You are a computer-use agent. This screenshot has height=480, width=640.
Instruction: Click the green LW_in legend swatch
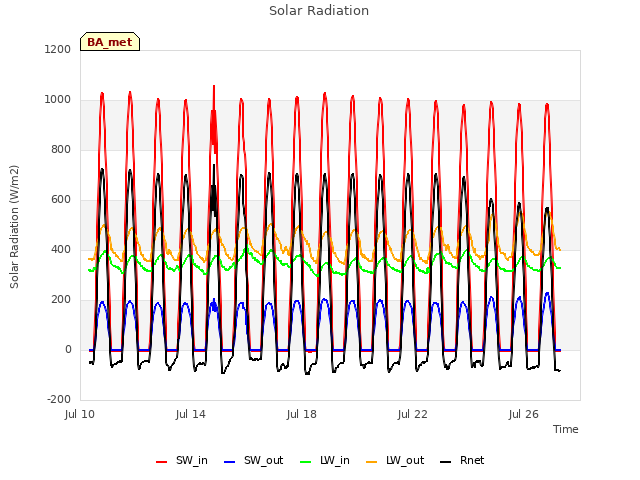(306, 462)
